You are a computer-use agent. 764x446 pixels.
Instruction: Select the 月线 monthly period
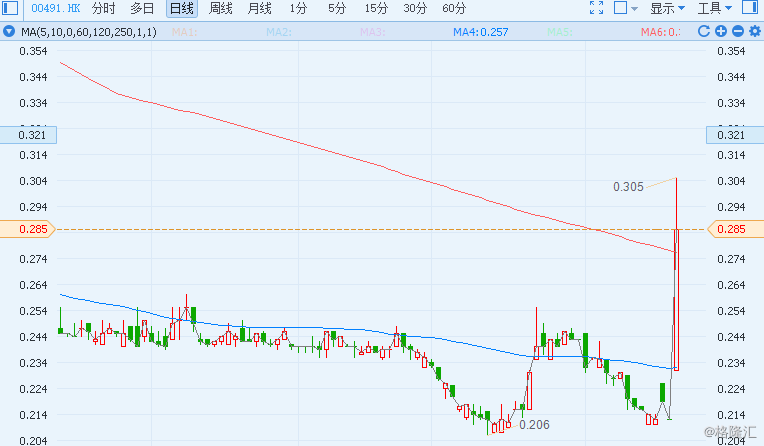pos(259,8)
